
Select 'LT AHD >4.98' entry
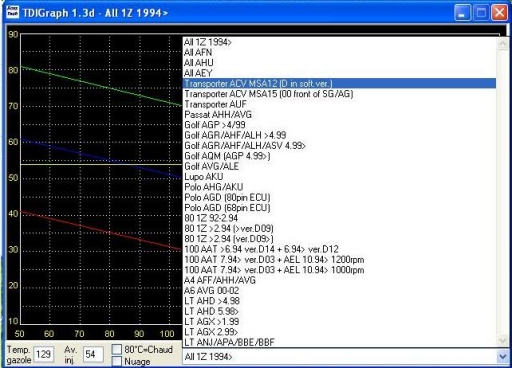tap(339, 301)
